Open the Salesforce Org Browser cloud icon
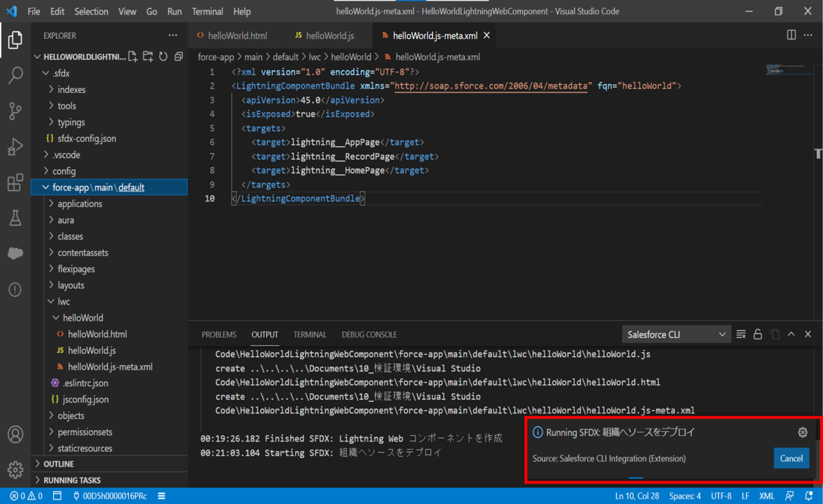 click(15, 254)
